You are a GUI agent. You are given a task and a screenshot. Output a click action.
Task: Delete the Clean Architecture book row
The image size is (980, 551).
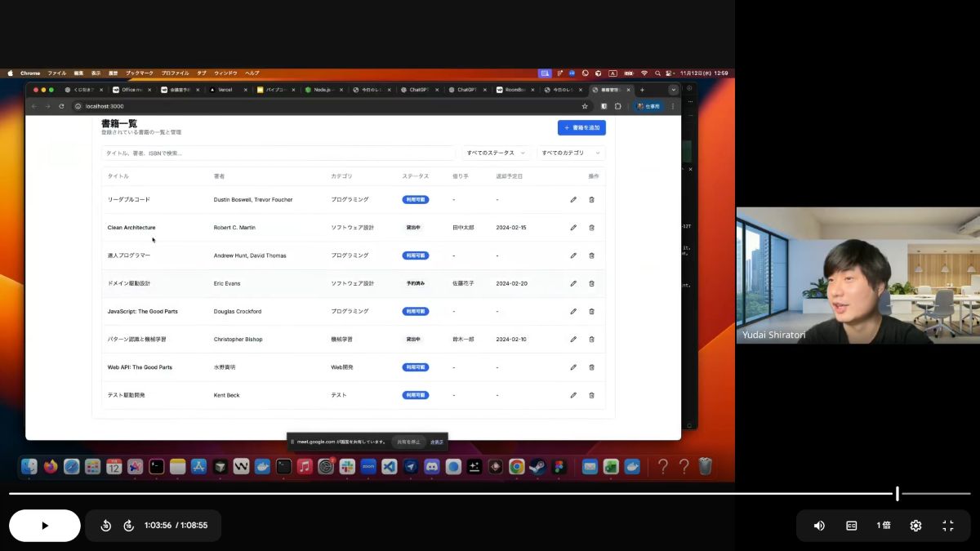click(x=591, y=228)
